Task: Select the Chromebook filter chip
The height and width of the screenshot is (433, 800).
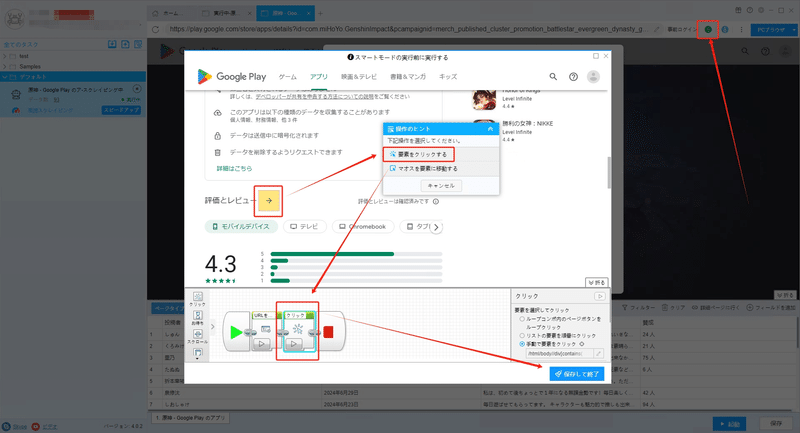Action: (x=363, y=226)
